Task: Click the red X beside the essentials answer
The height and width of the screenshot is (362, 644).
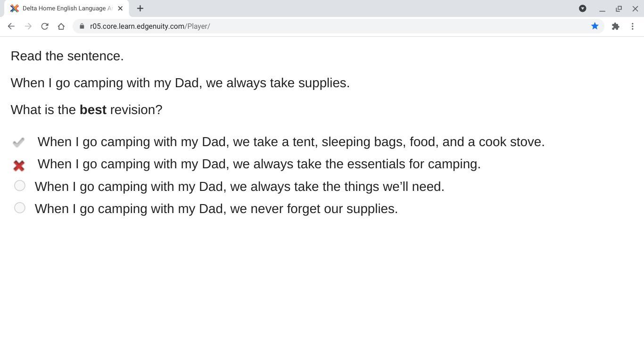Action: click(19, 165)
